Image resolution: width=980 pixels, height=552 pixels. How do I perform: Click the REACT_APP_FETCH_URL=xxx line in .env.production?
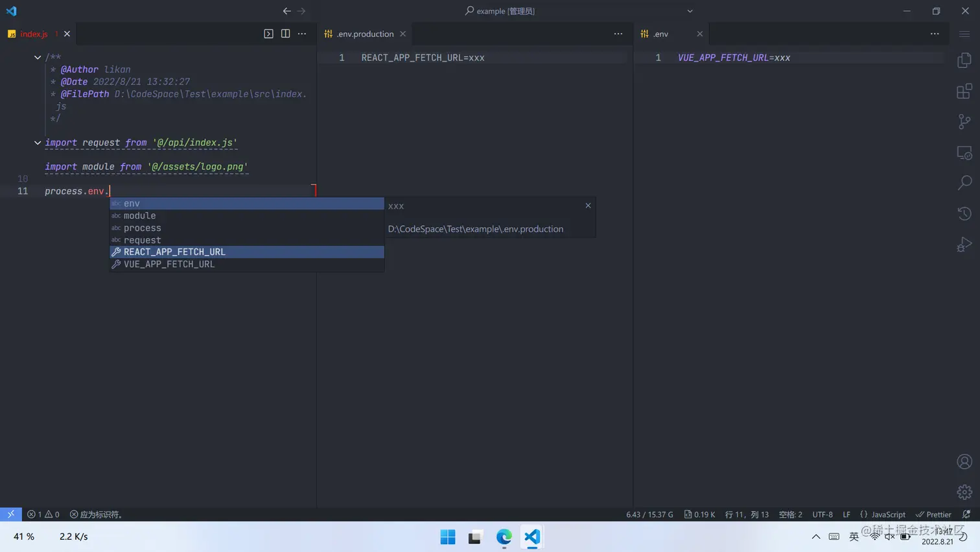pos(423,58)
